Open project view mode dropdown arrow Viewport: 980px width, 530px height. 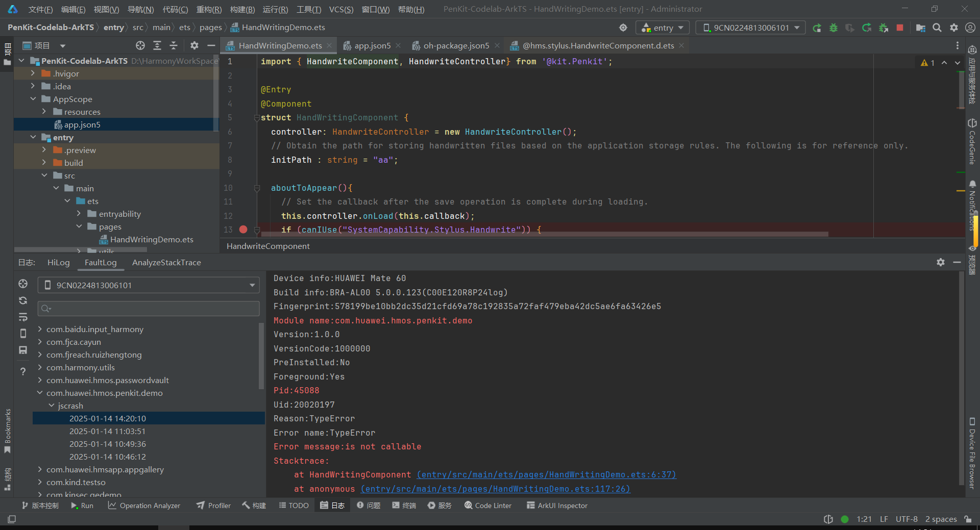(x=62, y=46)
